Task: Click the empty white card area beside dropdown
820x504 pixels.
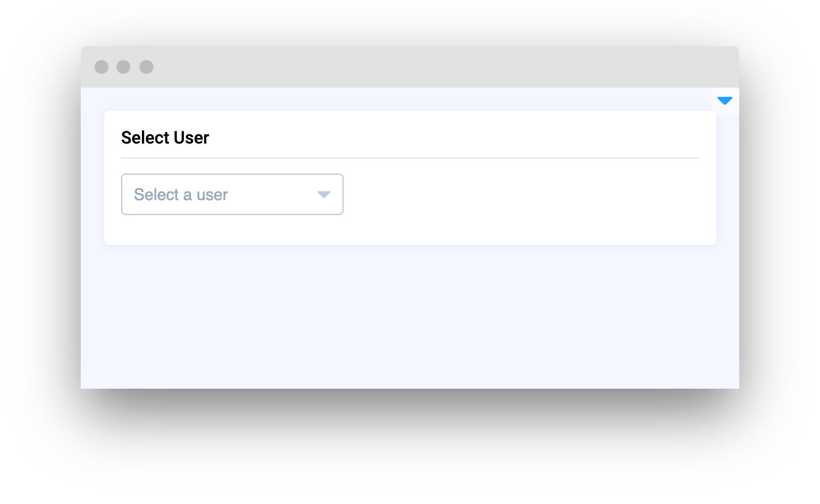Action: tap(519, 194)
